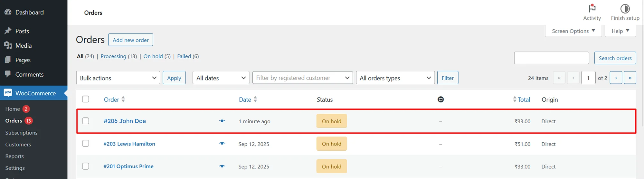The image size is (644, 179).
Task: Go to Subscriptions in WooCommerce menu
Action: [21, 133]
